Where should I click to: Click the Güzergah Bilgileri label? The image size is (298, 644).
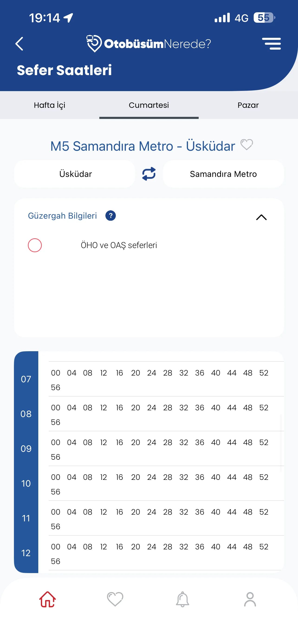click(62, 216)
